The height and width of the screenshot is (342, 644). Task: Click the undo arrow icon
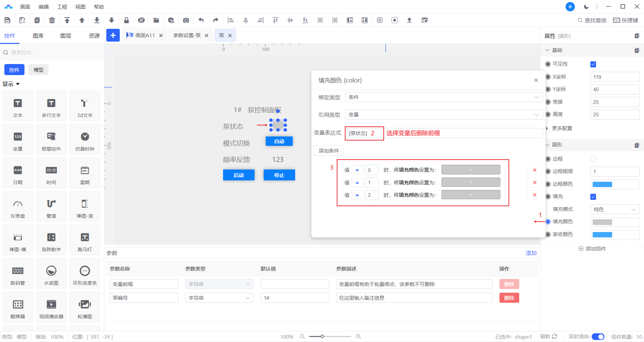201,20
